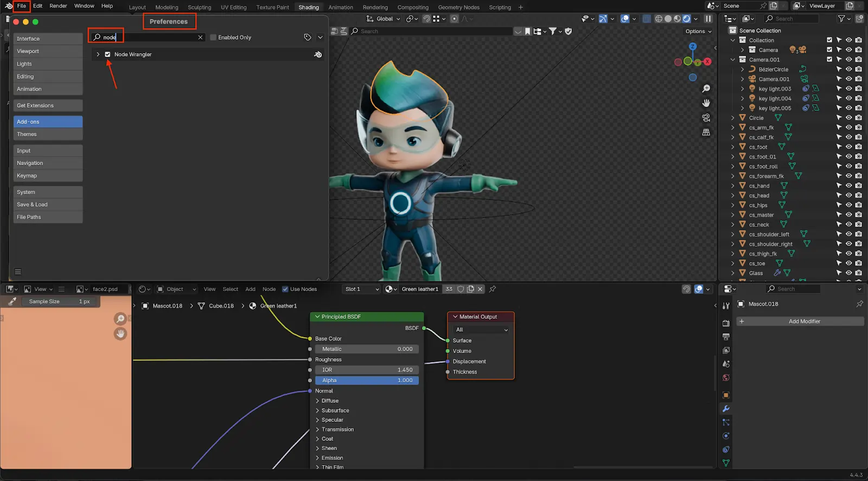Open the Add menu in node editor
The image size is (868, 481).
click(x=250, y=289)
